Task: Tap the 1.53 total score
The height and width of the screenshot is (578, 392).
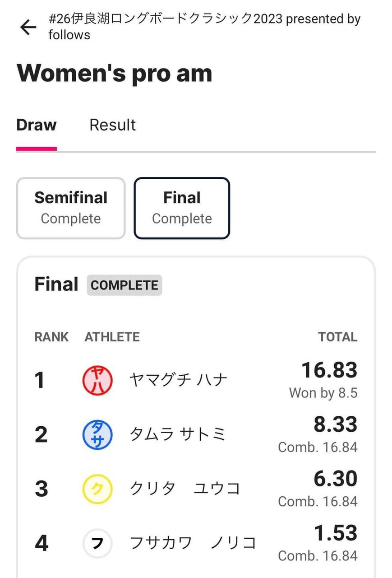Action: (335, 533)
